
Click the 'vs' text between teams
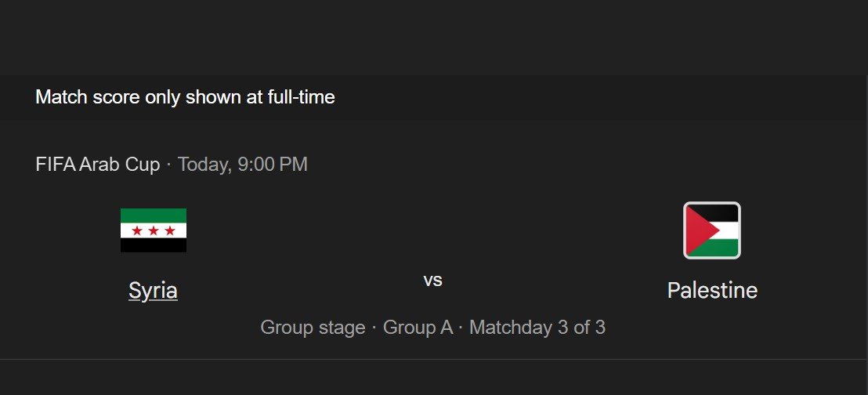click(x=432, y=280)
